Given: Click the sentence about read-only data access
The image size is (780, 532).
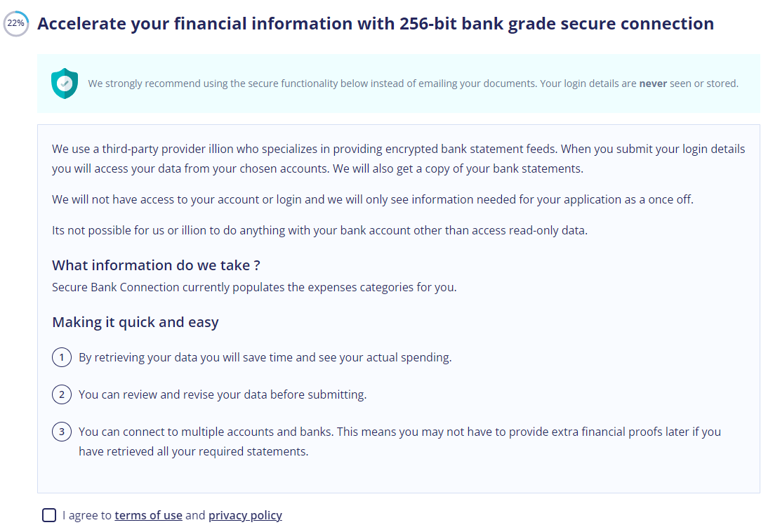Looking at the screenshot, I should pyautogui.click(x=319, y=230).
